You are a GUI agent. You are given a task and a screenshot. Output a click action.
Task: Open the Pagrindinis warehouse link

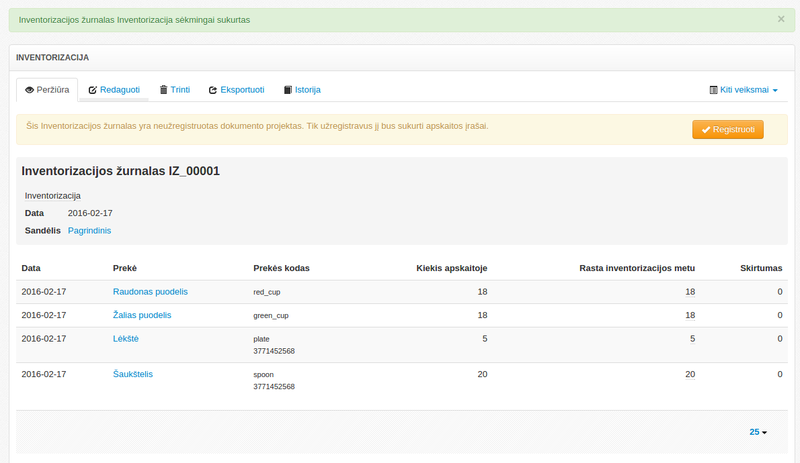[89, 231]
